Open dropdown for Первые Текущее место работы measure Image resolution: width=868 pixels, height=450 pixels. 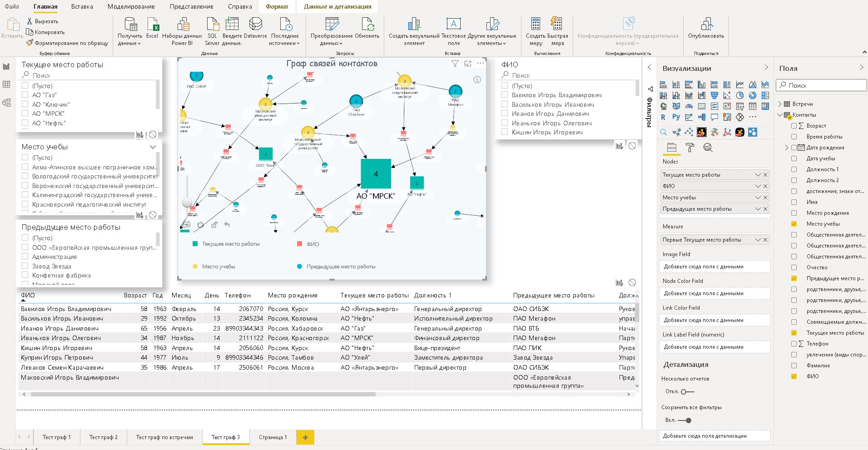[x=758, y=240]
